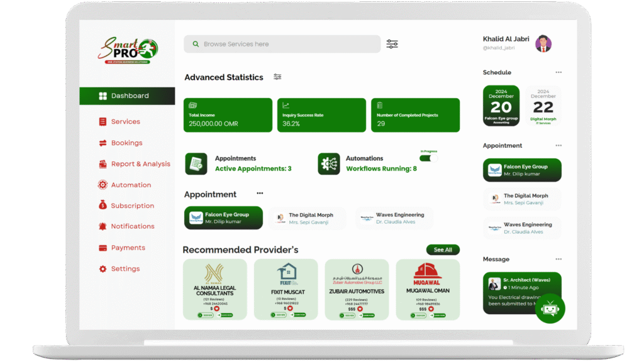Click the Appointments clipboard icon

(x=196, y=163)
